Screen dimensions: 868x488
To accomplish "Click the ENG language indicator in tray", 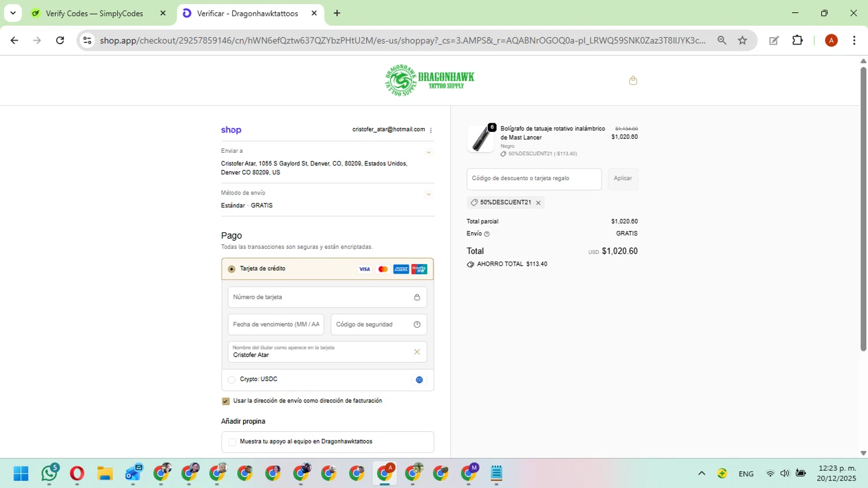I will click(746, 474).
